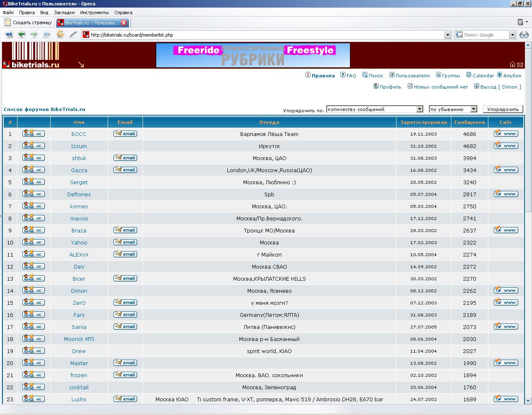
Task: Open the Google search engine dropdown
Action: click(x=512, y=35)
